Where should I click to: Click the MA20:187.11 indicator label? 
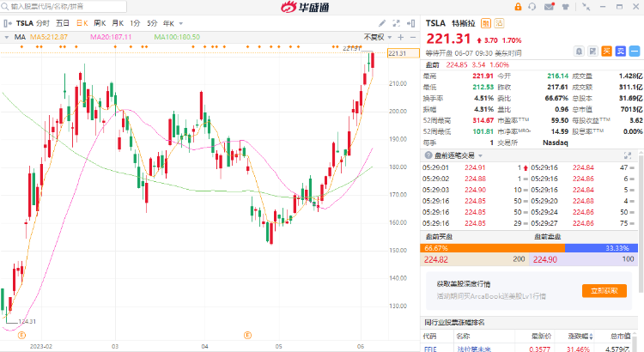coord(111,37)
